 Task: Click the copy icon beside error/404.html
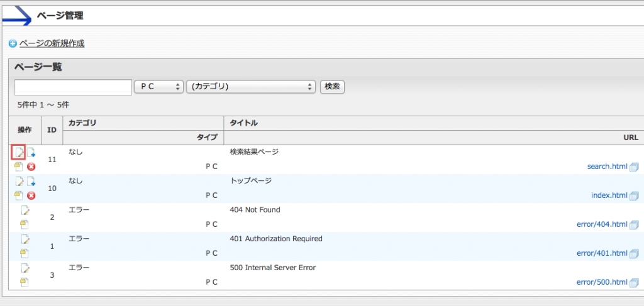tap(634, 224)
